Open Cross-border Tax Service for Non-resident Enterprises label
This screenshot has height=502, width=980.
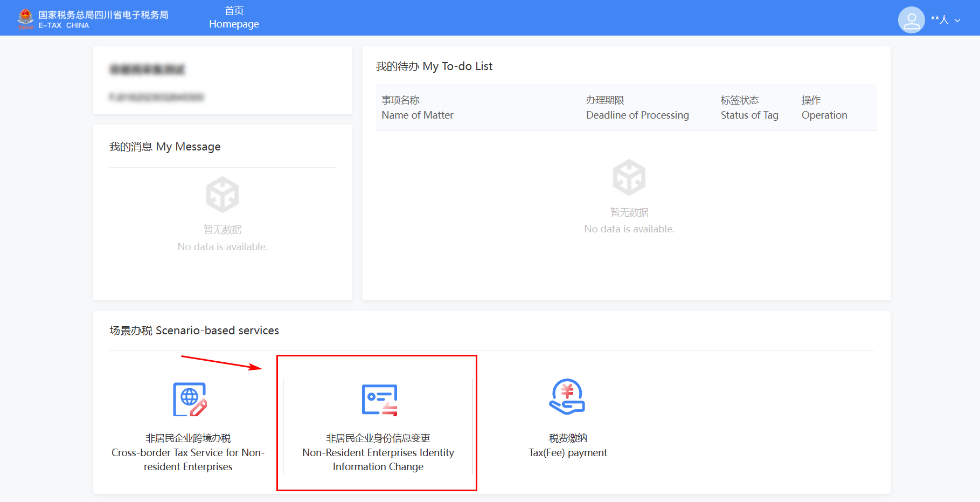188,453
